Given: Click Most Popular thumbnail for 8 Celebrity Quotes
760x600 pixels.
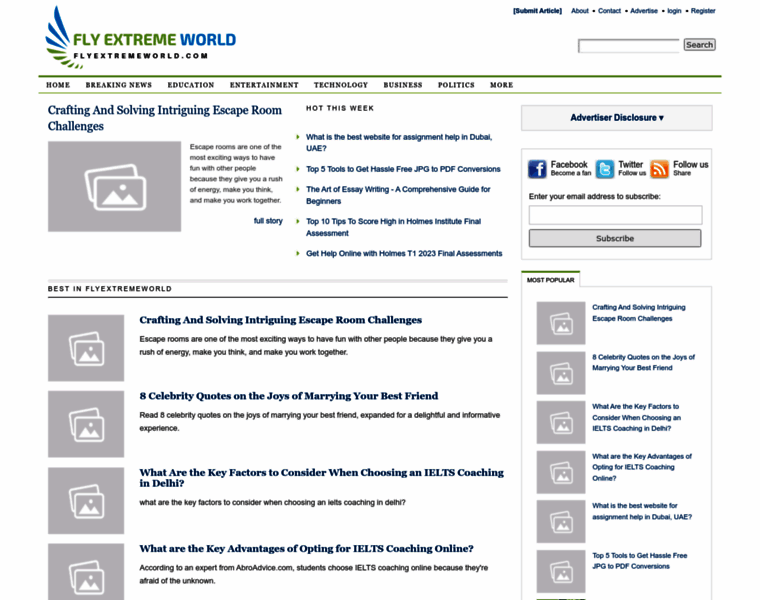Looking at the screenshot, I should point(561,373).
